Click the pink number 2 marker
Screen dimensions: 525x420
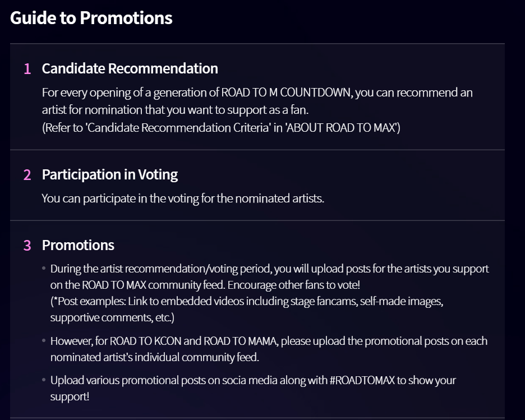(x=27, y=175)
